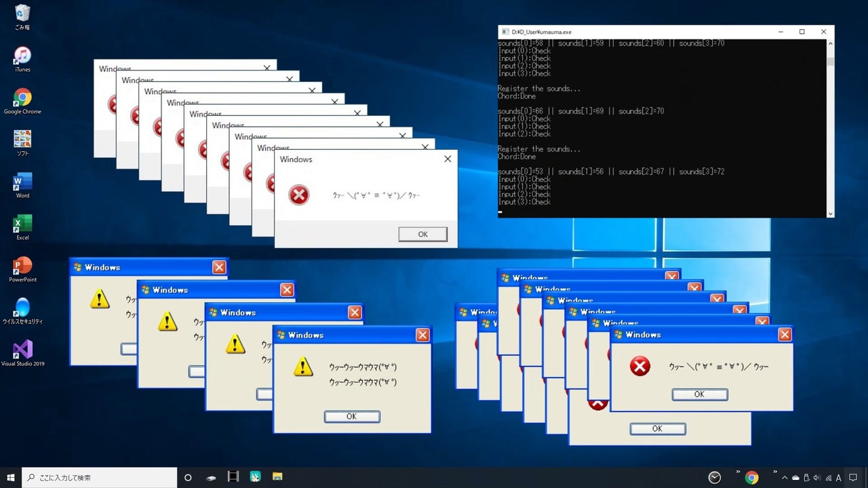Click the console scrollbar down arrow
The image size is (868, 488).
tap(830, 213)
